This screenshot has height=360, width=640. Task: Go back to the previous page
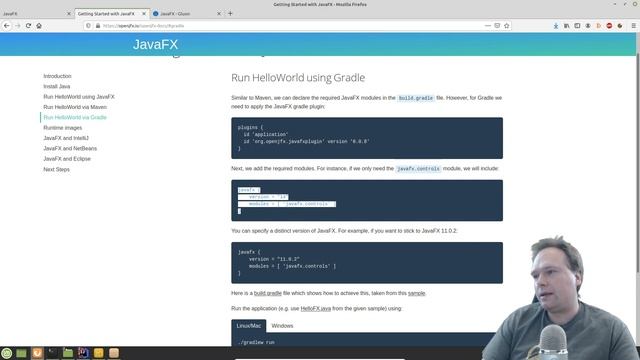[7, 26]
